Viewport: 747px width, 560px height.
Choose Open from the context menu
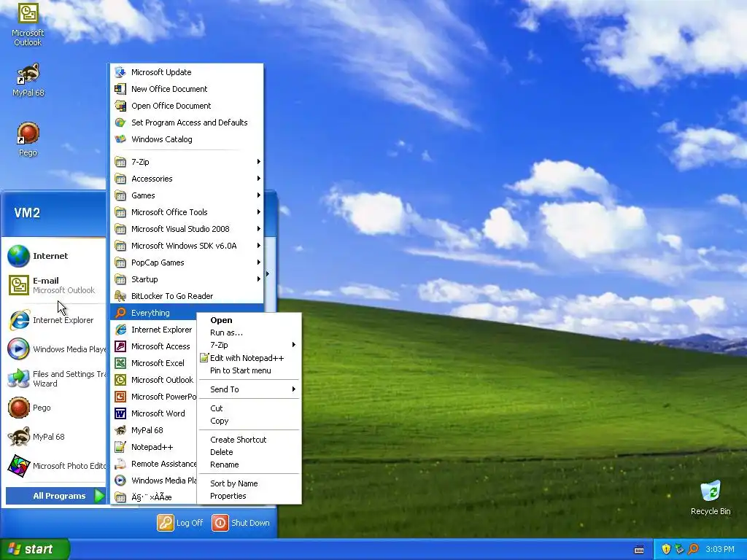pos(249,320)
